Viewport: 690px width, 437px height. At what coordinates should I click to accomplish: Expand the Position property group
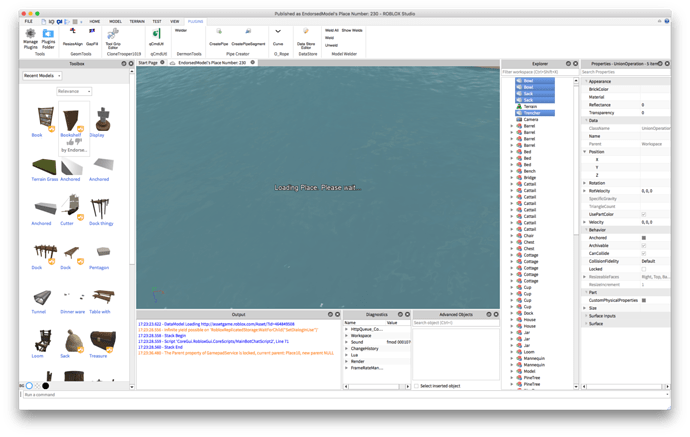585,151
